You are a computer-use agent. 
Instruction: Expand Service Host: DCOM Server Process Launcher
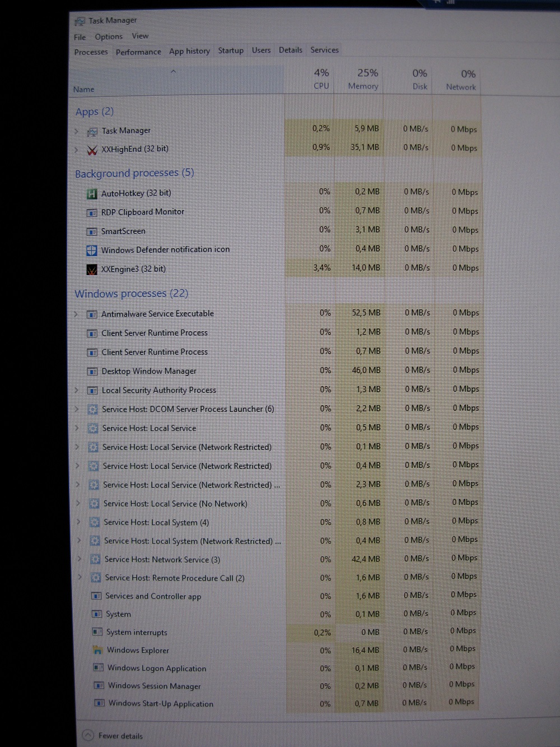[77, 410]
